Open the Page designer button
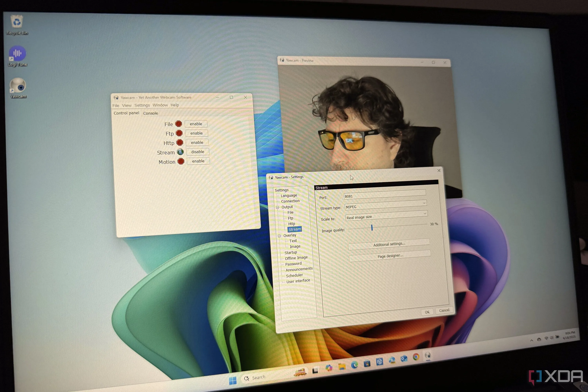 click(x=390, y=256)
